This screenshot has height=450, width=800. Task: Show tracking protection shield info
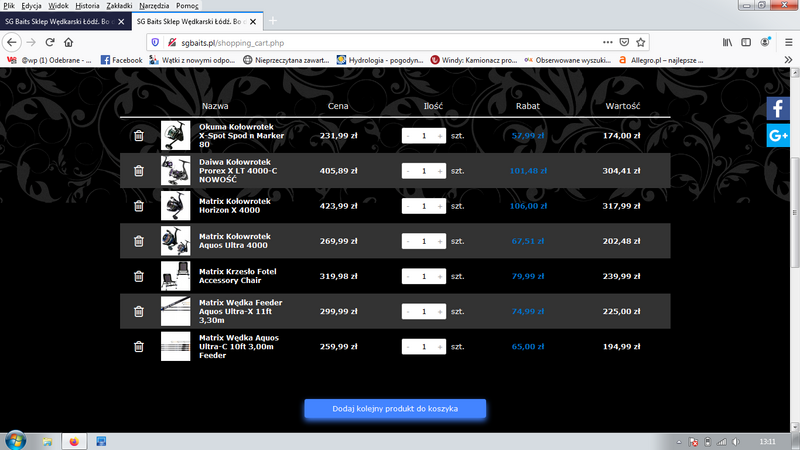(x=156, y=42)
